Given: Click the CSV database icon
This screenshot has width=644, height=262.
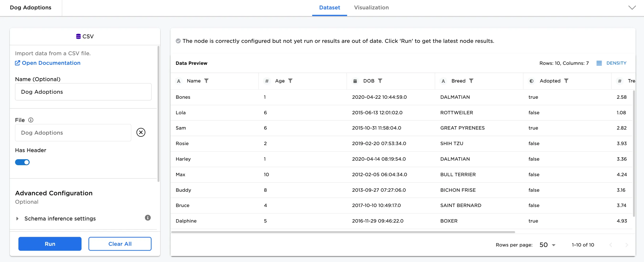Looking at the screenshot, I should click(x=78, y=36).
